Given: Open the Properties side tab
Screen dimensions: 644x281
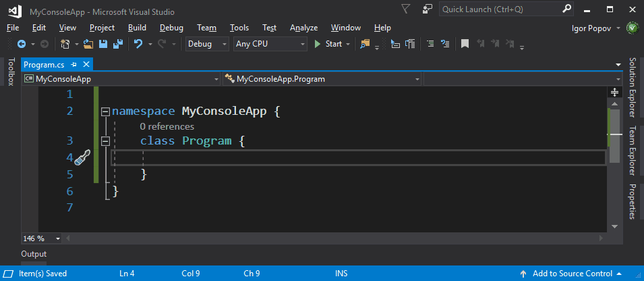Looking at the screenshot, I should [633, 201].
